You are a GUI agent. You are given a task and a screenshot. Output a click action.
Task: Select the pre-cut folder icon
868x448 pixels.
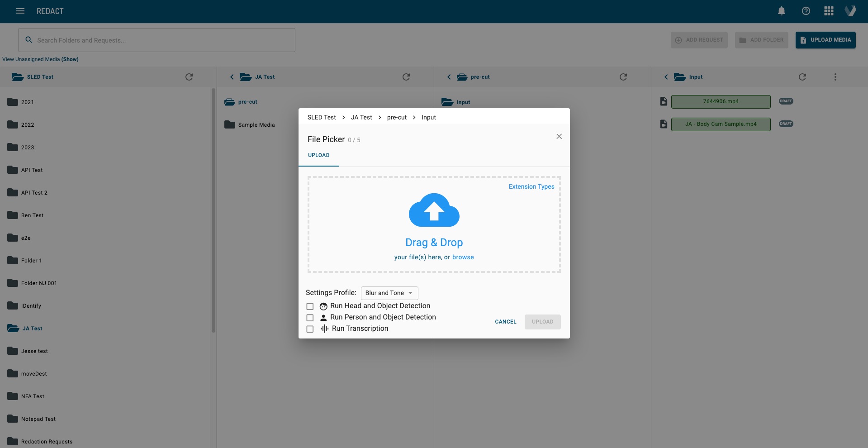click(229, 102)
